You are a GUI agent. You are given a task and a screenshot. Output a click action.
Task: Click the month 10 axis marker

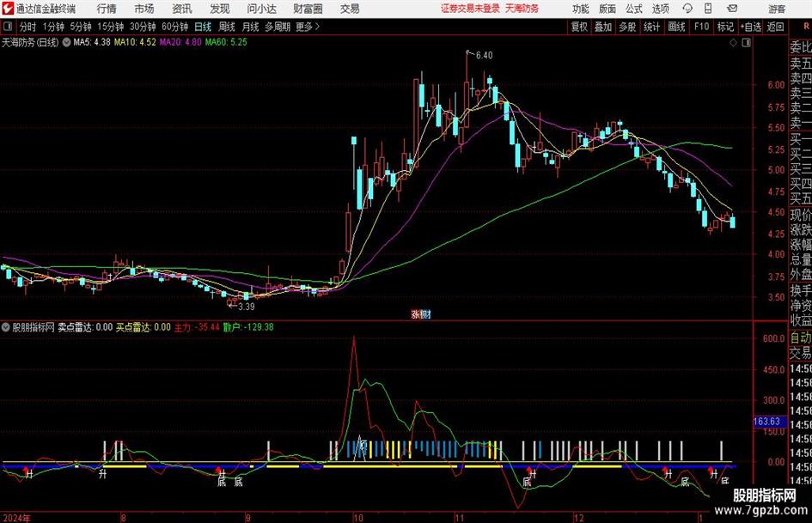coord(357,518)
